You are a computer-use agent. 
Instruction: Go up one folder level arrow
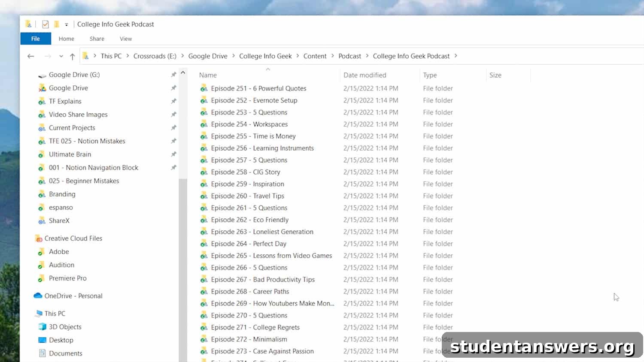click(73, 56)
